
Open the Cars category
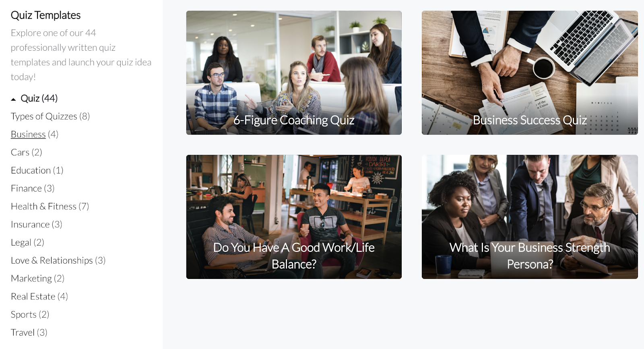(x=27, y=152)
